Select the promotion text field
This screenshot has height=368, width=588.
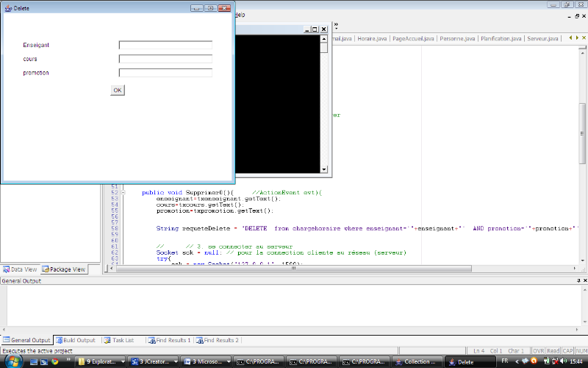click(x=165, y=73)
